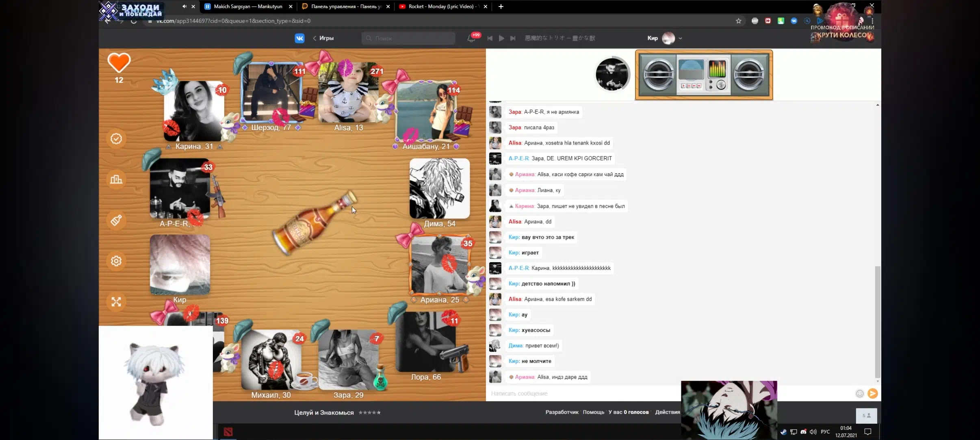This screenshot has width=980, height=440.
Task: Switch to Rocket - Monday Lyric Video tab
Action: pos(443,6)
